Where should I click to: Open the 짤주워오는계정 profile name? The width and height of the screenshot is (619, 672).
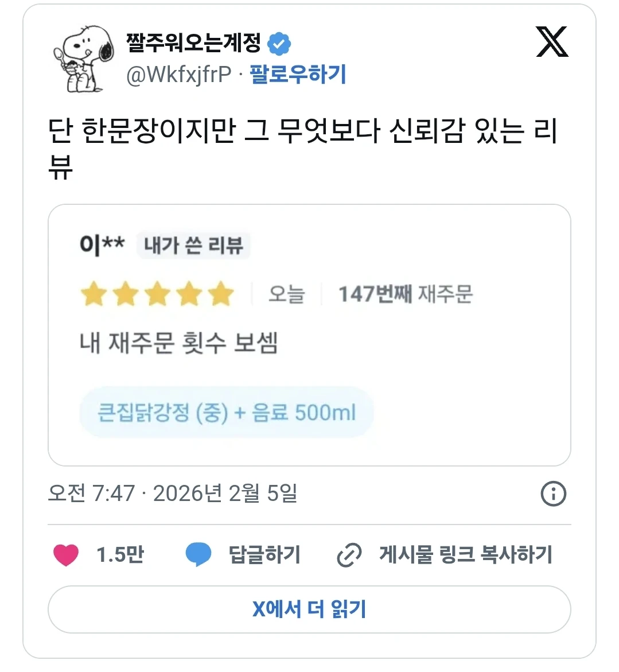click(x=193, y=43)
